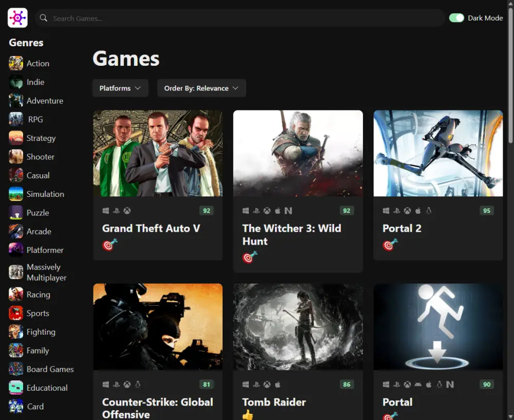Viewport: 514px width, 420px height.
Task: Click the Casual genre icon
Action: click(x=16, y=175)
